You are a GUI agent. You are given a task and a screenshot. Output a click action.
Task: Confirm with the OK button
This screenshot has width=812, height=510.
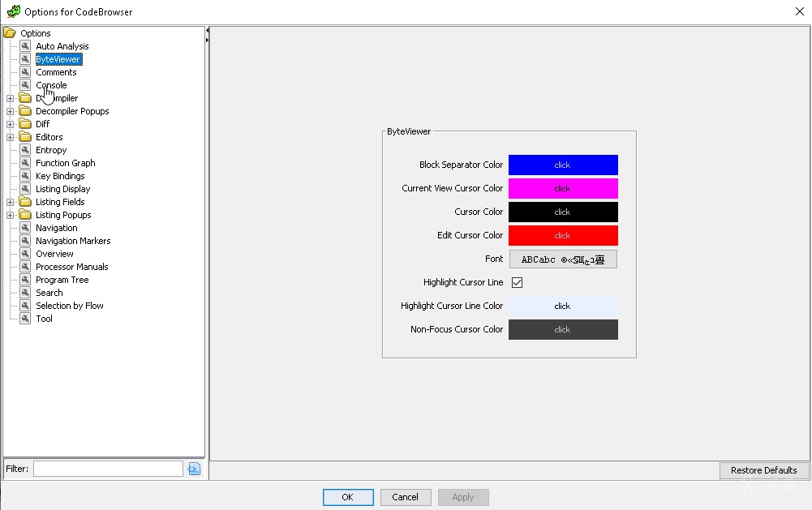pyautogui.click(x=348, y=497)
